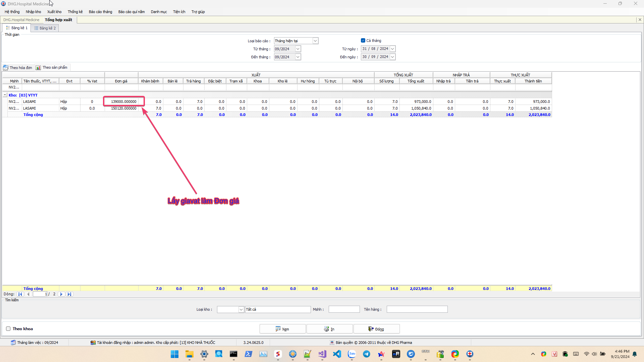The image size is (644, 362).
Task: Expand the Từ tháng month dropdown
Action: tap(298, 49)
